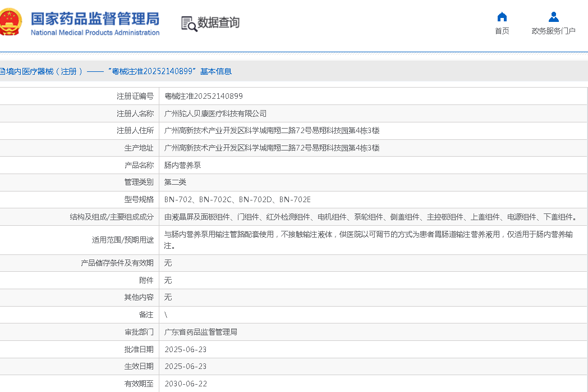Click expiry date 2030-06-22
Viewport: 588px width, 392px height.
pyautogui.click(x=186, y=384)
